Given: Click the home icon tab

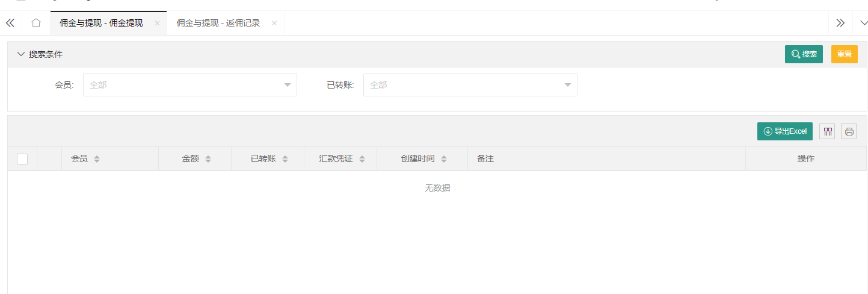Looking at the screenshot, I should [36, 23].
